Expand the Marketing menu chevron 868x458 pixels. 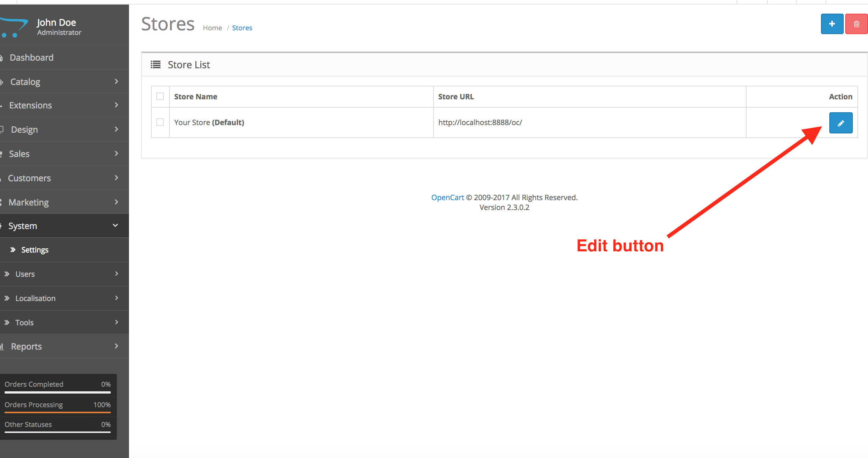coord(116,202)
